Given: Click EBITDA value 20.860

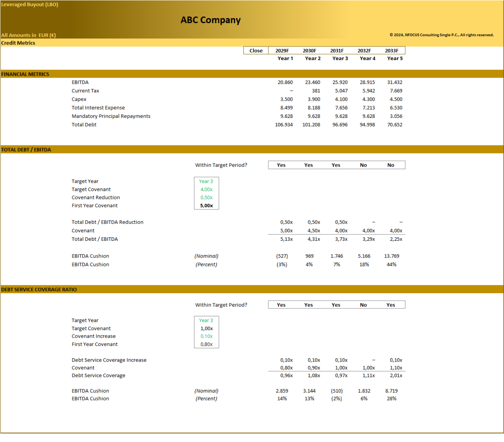Looking at the screenshot, I should click(x=285, y=82).
